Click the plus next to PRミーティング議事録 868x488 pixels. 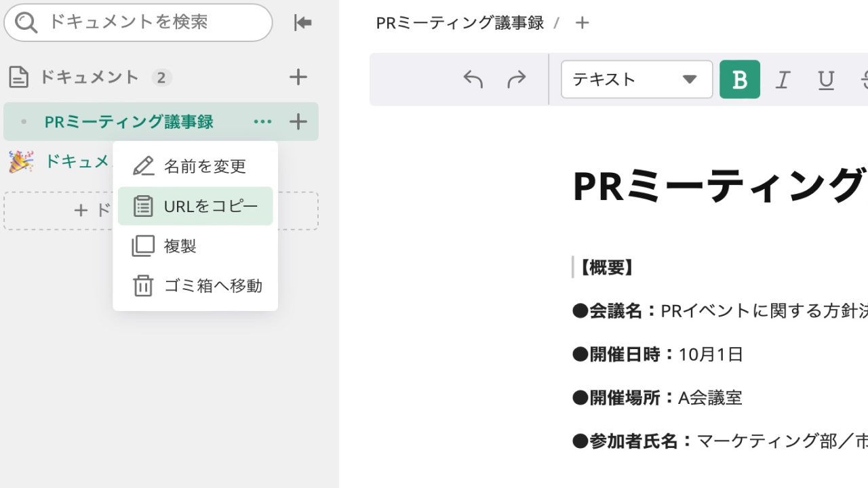click(x=297, y=121)
